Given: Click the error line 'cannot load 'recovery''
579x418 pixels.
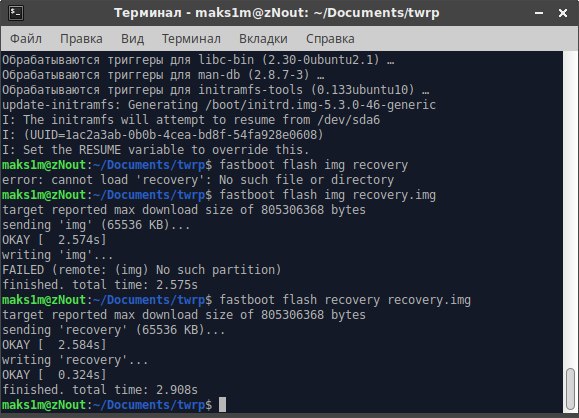Looking at the screenshot, I should (x=198, y=180).
